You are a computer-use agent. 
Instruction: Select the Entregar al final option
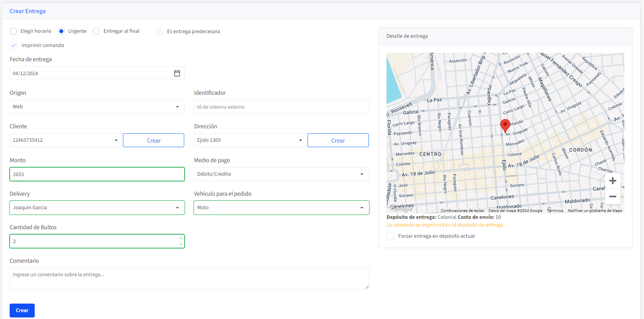coord(96,31)
